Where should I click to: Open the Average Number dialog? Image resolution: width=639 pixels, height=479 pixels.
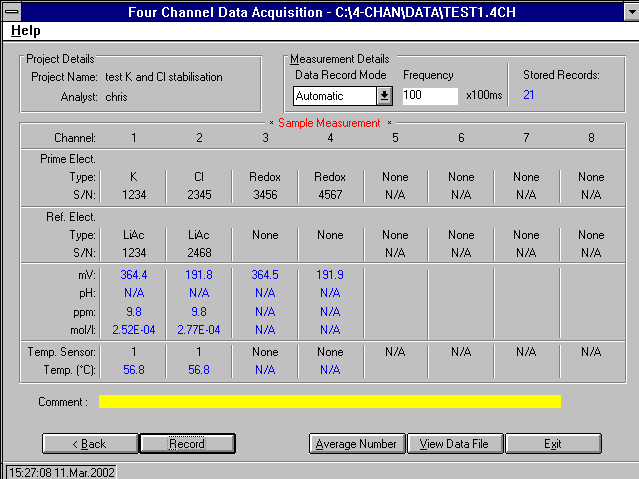coord(357,444)
